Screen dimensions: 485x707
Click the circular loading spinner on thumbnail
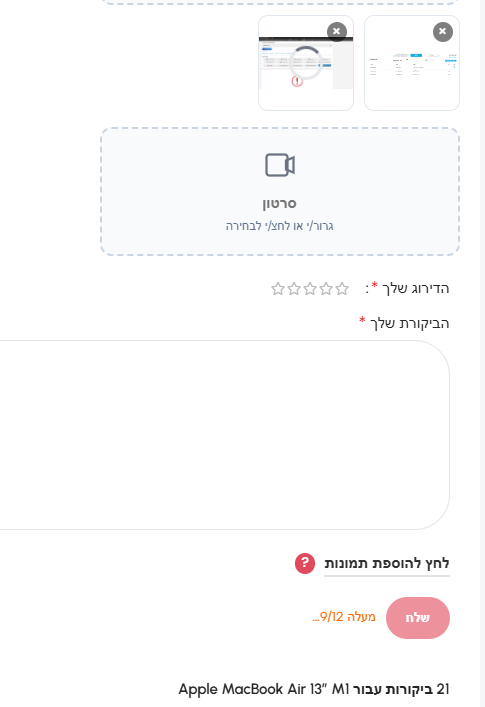point(306,62)
